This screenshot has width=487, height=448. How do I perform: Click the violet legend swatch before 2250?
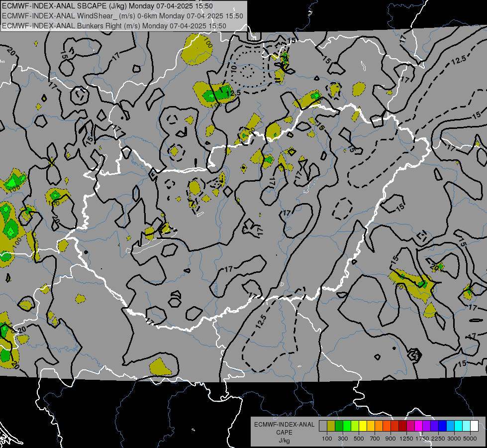(x=434, y=426)
